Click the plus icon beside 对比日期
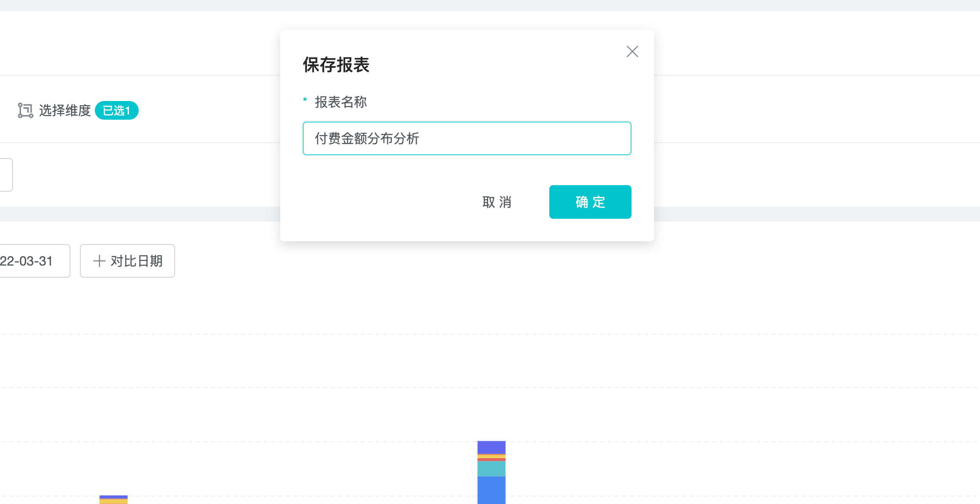980x504 pixels. [x=99, y=261]
